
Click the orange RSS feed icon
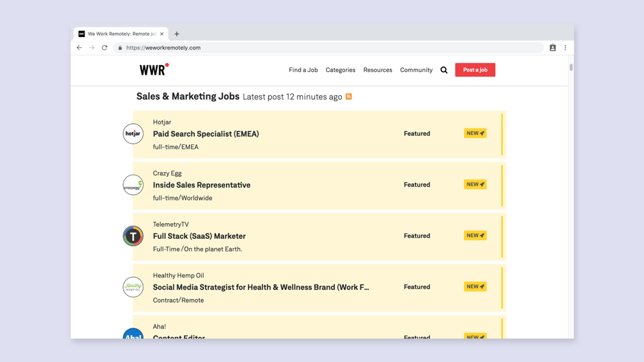coord(348,97)
